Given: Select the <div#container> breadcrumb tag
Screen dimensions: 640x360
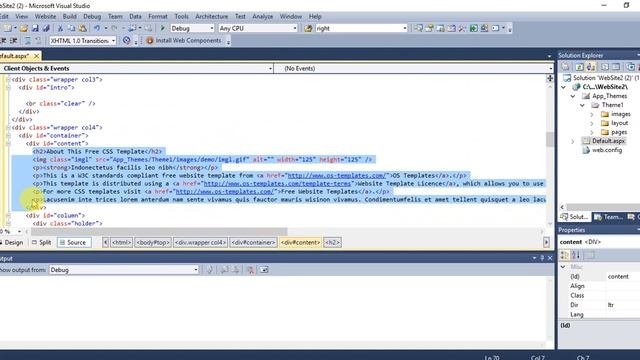Looking at the screenshot, I should [x=253, y=242].
